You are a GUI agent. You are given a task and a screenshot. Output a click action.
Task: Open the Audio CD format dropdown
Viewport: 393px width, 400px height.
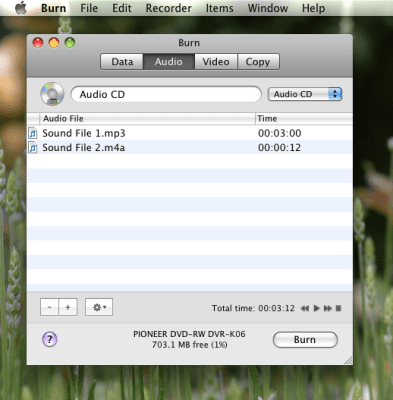click(x=305, y=94)
